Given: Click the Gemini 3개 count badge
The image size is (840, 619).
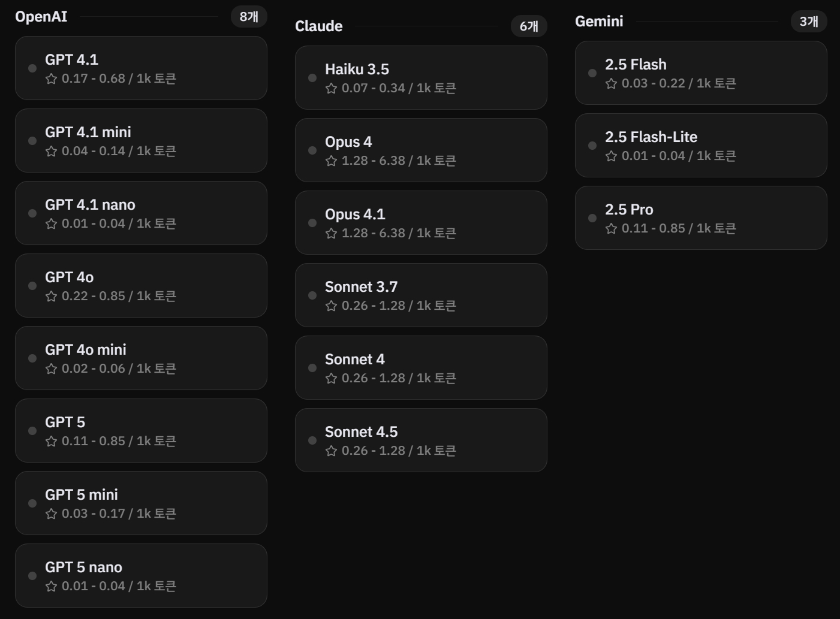Looking at the screenshot, I should click(809, 22).
